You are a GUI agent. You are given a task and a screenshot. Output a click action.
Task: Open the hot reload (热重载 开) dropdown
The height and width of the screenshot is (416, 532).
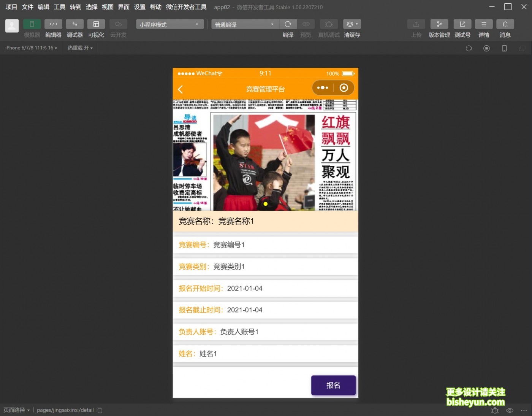click(x=80, y=48)
